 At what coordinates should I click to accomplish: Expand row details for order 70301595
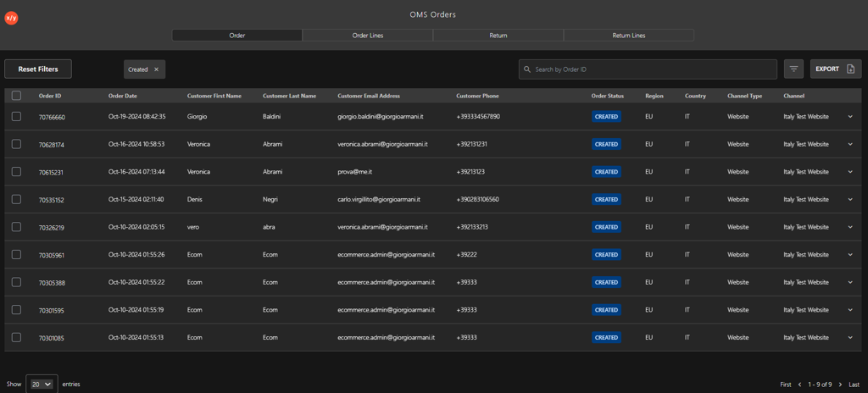pos(850,310)
